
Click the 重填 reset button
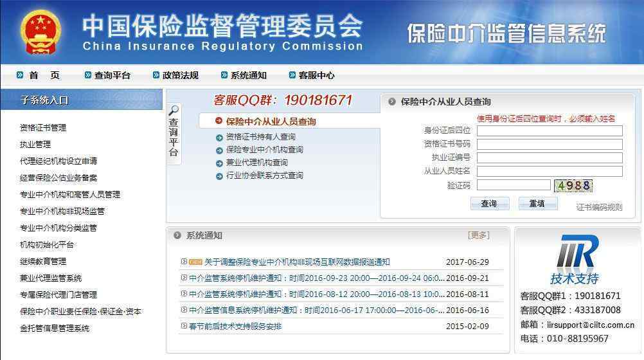537,203
